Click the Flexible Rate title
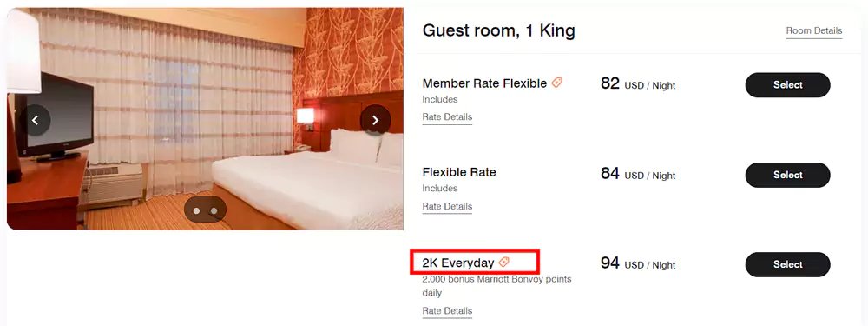 click(x=459, y=172)
